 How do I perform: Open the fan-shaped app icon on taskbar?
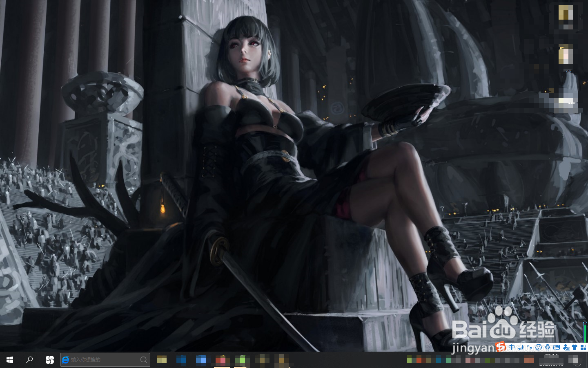tap(50, 360)
